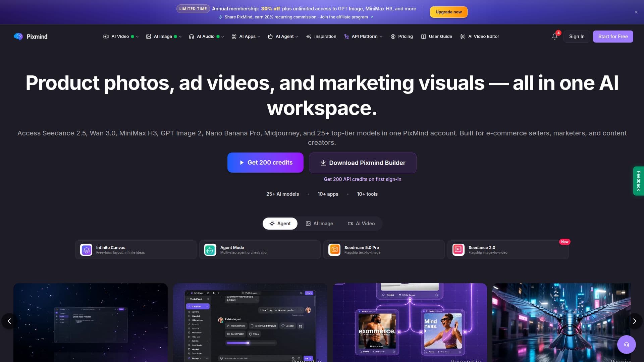644x362 pixels.
Task: Open the Feedback side tab
Action: point(639,181)
